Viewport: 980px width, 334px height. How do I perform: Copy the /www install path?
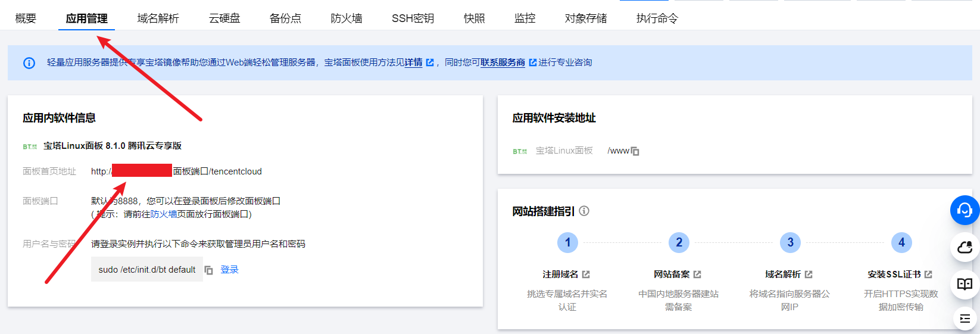(635, 151)
